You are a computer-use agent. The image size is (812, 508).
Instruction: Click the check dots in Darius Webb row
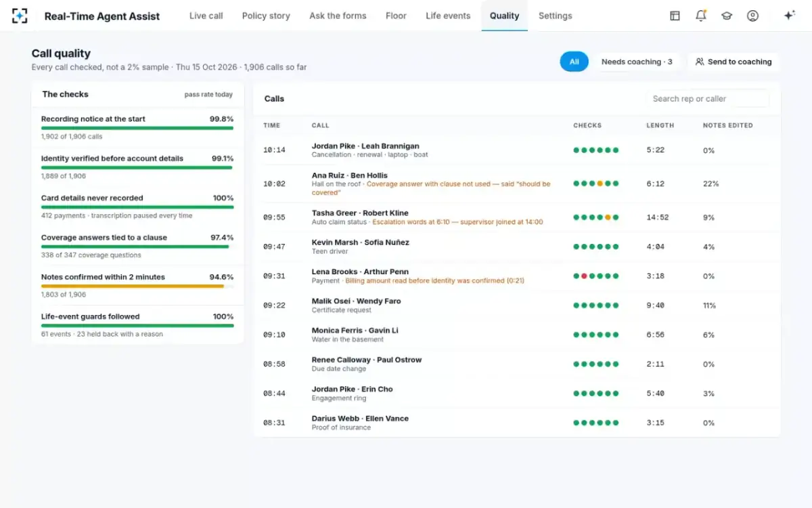(x=596, y=423)
